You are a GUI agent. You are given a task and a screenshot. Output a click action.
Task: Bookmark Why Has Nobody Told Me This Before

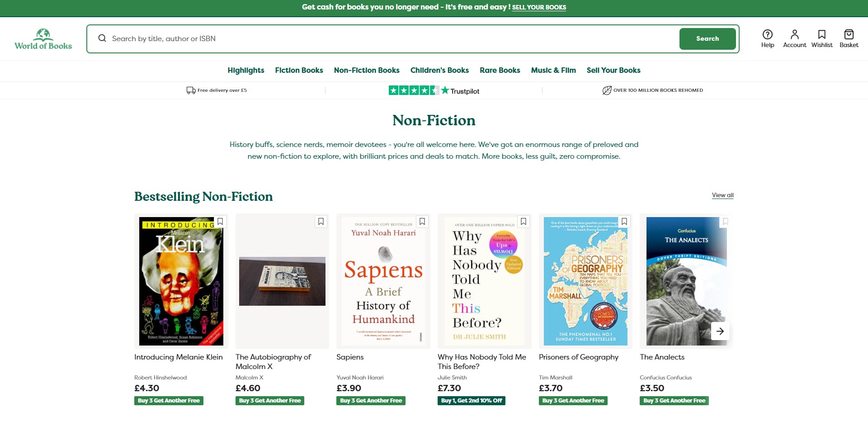pyautogui.click(x=524, y=222)
